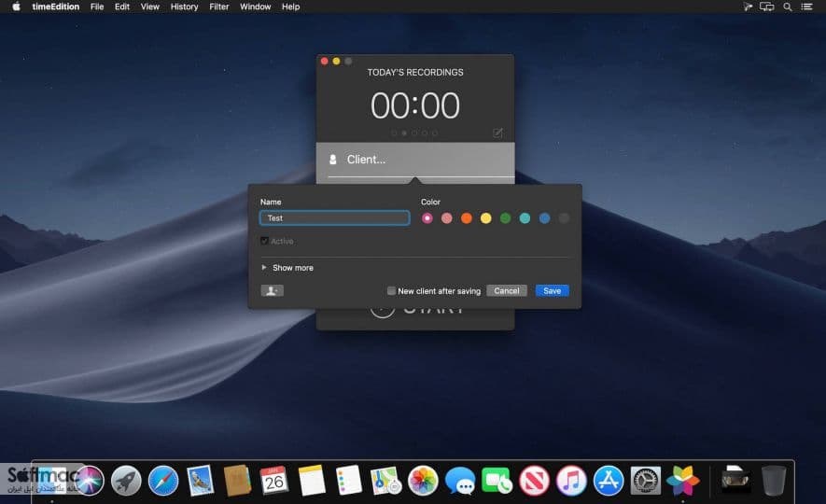Open the Filter menu
The height and width of the screenshot is (504, 826).
click(x=219, y=7)
